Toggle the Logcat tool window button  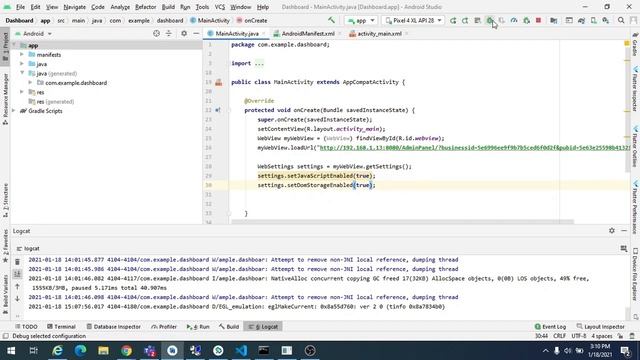pyautogui.click(x=263, y=327)
